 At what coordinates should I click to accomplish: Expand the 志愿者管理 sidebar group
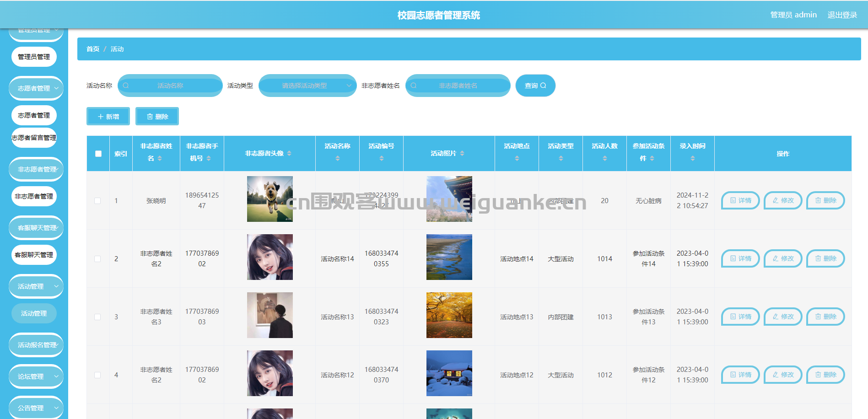coord(36,88)
